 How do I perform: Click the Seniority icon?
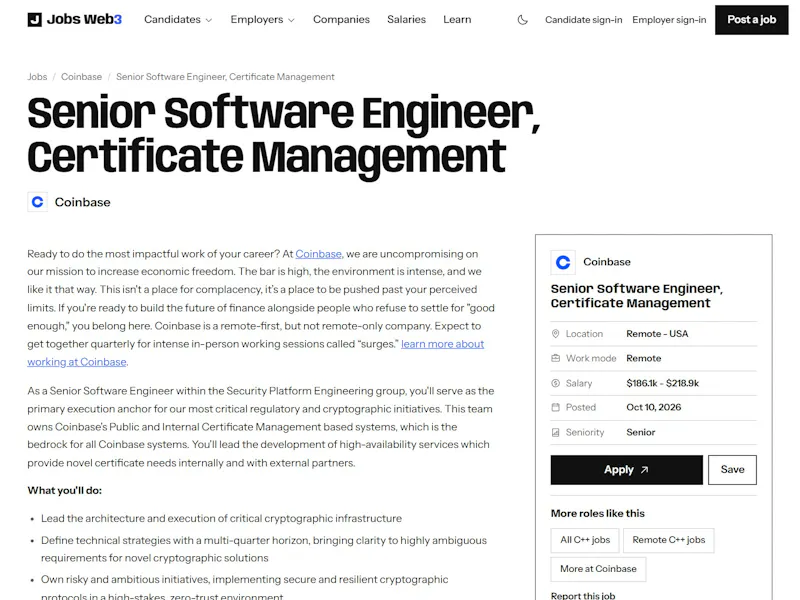click(556, 432)
